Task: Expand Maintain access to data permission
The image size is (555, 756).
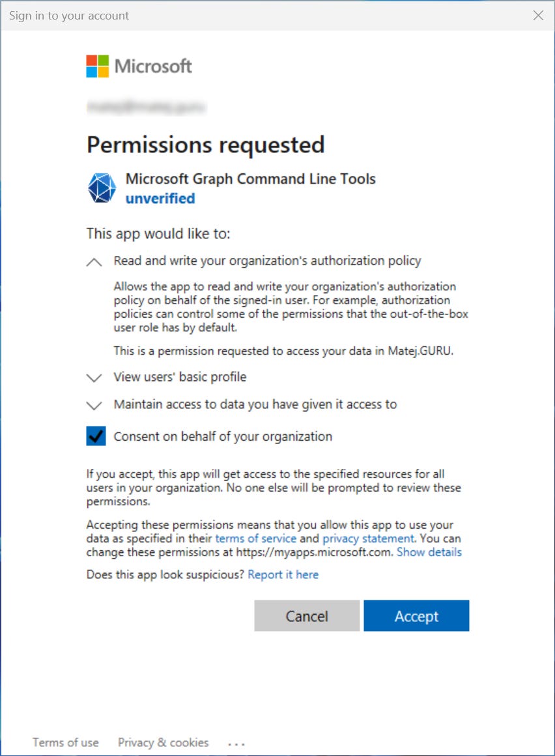Action: [94, 404]
